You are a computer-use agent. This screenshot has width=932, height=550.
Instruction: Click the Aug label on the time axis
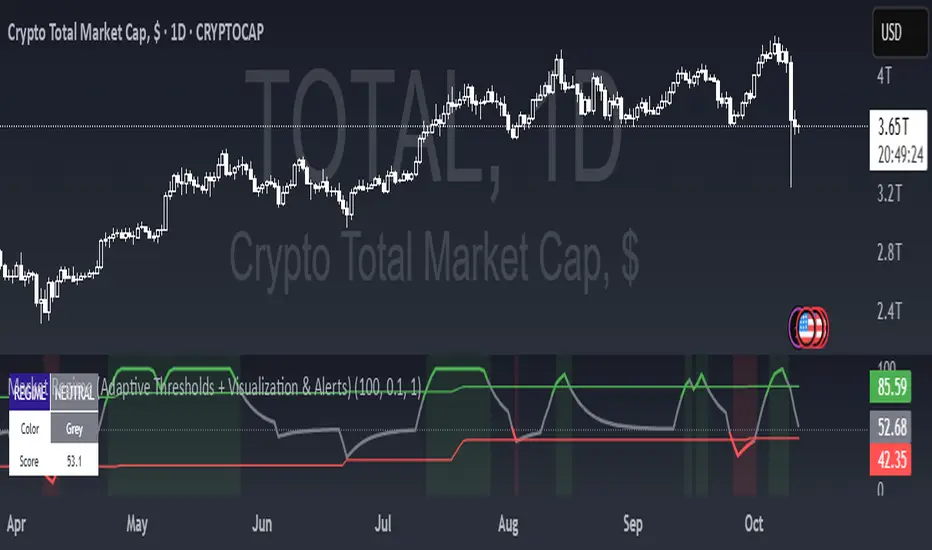507,522
